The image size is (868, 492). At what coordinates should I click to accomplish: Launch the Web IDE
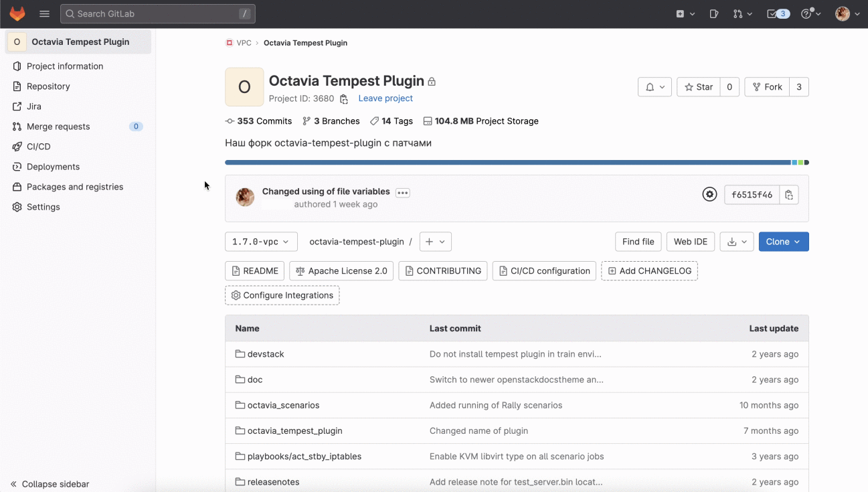(690, 242)
